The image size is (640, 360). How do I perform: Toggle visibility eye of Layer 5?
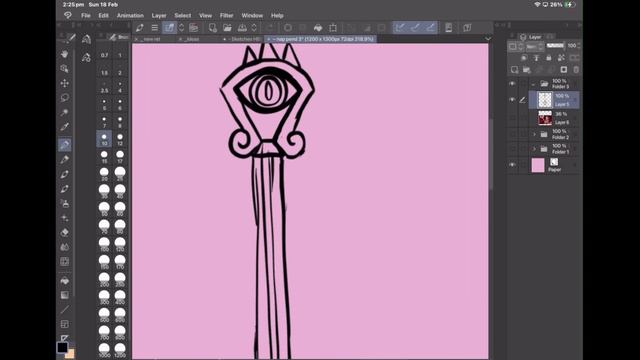pyautogui.click(x=512, y=100)
